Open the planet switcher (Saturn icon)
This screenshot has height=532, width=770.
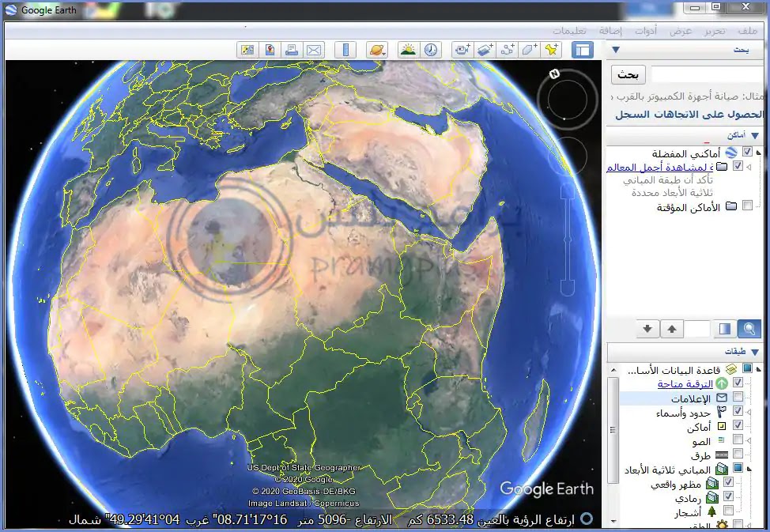376,50
